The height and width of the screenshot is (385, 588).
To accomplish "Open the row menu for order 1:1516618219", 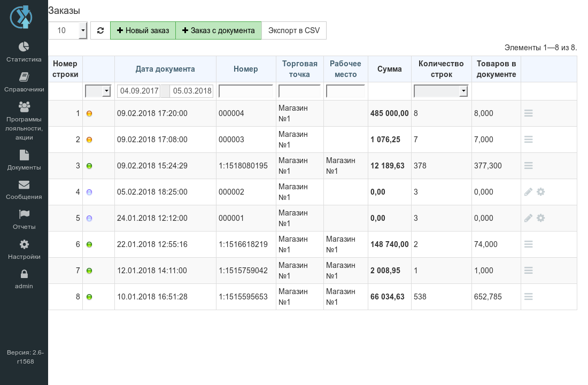I will pyautogui.click(x=528, y=244).
